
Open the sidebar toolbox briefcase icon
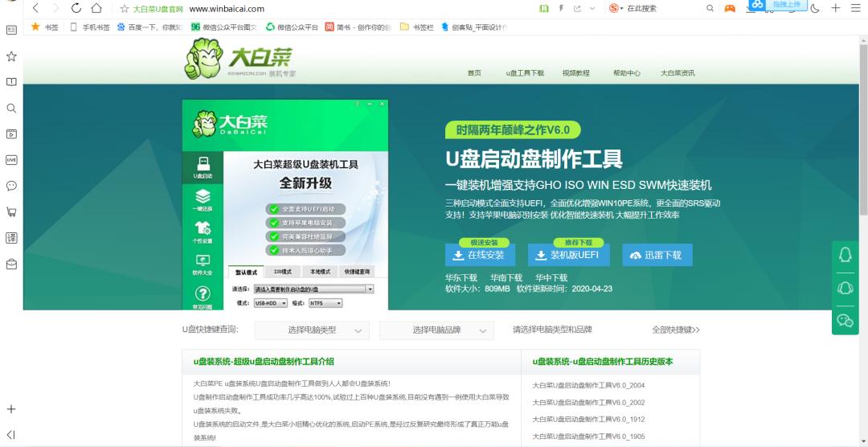(x=11, y=265)
